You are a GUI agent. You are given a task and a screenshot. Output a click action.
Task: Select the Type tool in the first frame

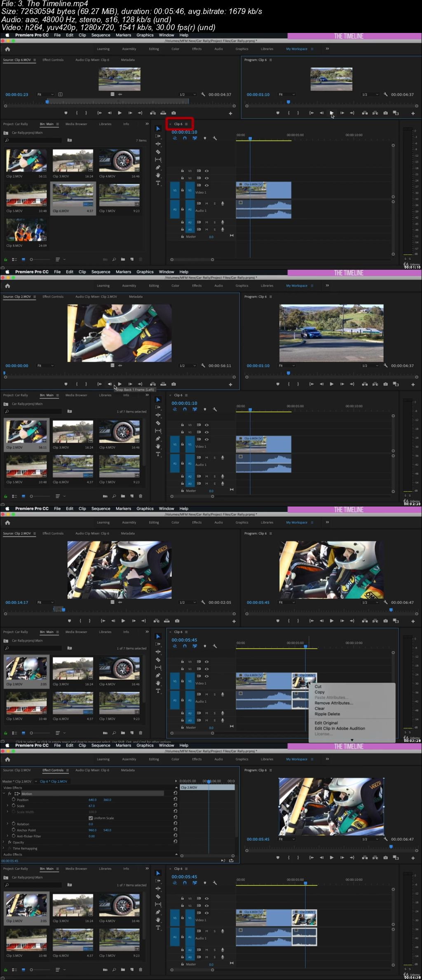[x=158, y=183]
